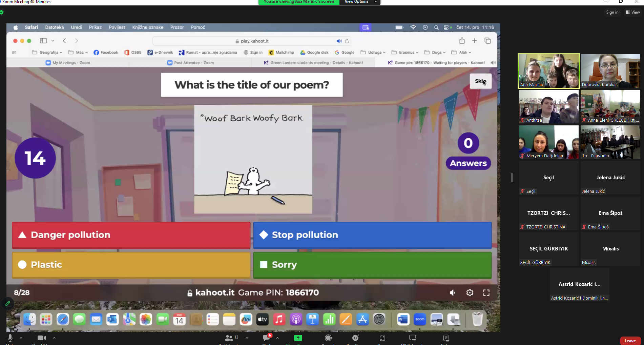Open Spotlight search in menu bar
The width and height of the screenshot is (644, 345).
click(x=436, y=27)
